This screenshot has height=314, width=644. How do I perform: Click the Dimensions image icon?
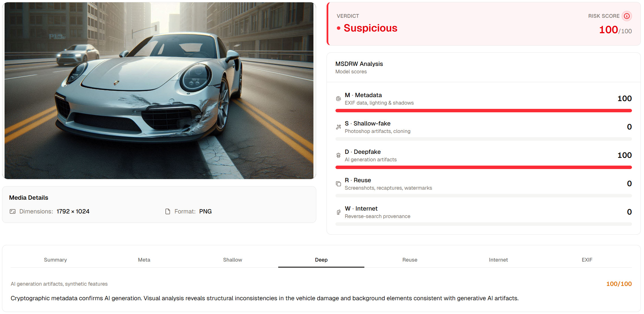coord(13,211)
